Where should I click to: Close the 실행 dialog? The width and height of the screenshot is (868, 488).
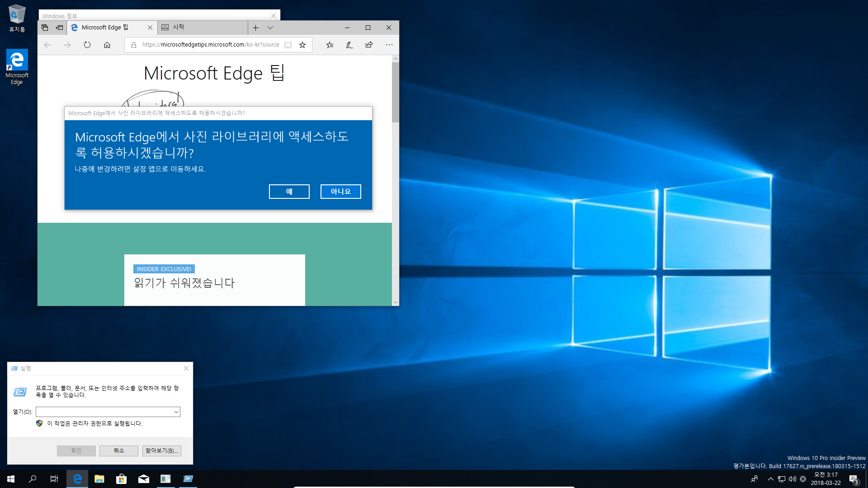(186, 368)
